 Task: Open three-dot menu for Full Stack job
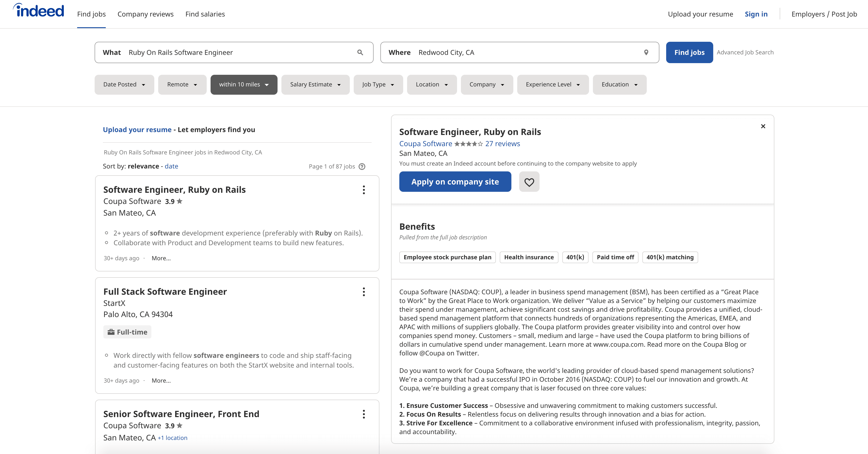pos(364,292)
